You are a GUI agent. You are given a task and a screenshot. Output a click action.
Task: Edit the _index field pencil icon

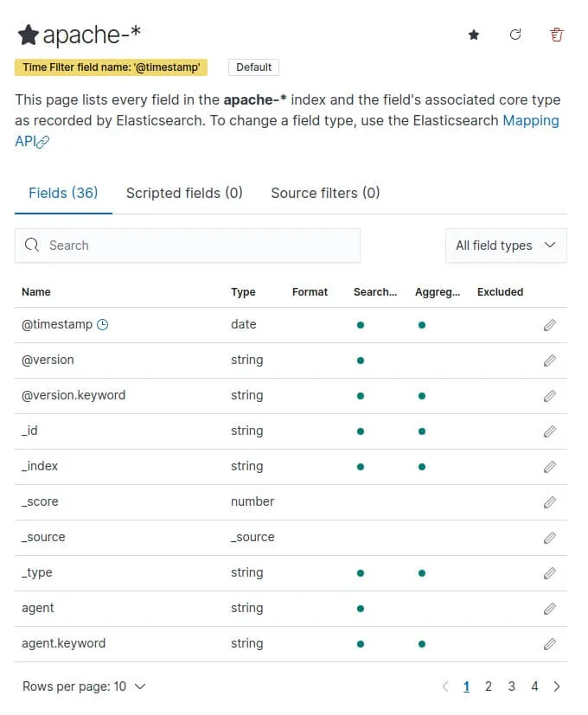point(550,467)
